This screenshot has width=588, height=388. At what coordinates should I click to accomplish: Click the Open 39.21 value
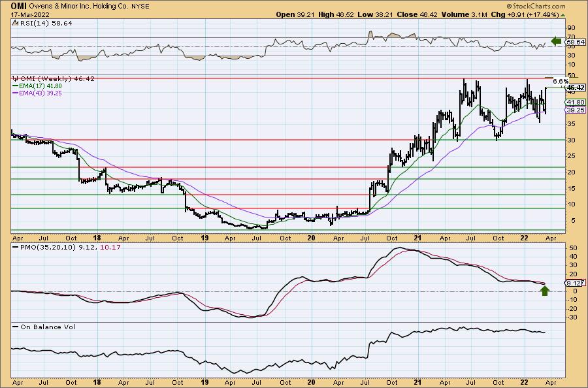point(296,14)
